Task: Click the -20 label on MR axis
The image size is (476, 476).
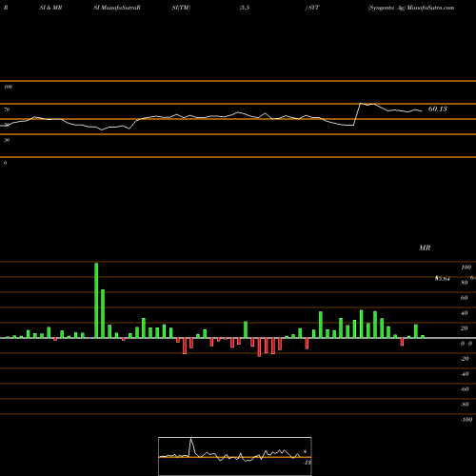Action: (x=465, y=359)
